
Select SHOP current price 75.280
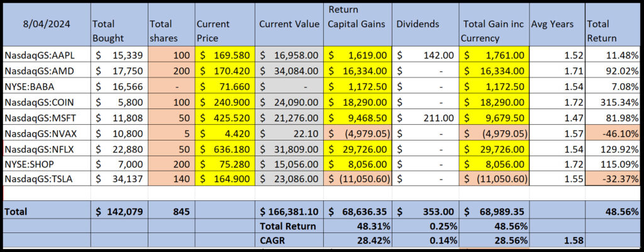click(225, 164)
